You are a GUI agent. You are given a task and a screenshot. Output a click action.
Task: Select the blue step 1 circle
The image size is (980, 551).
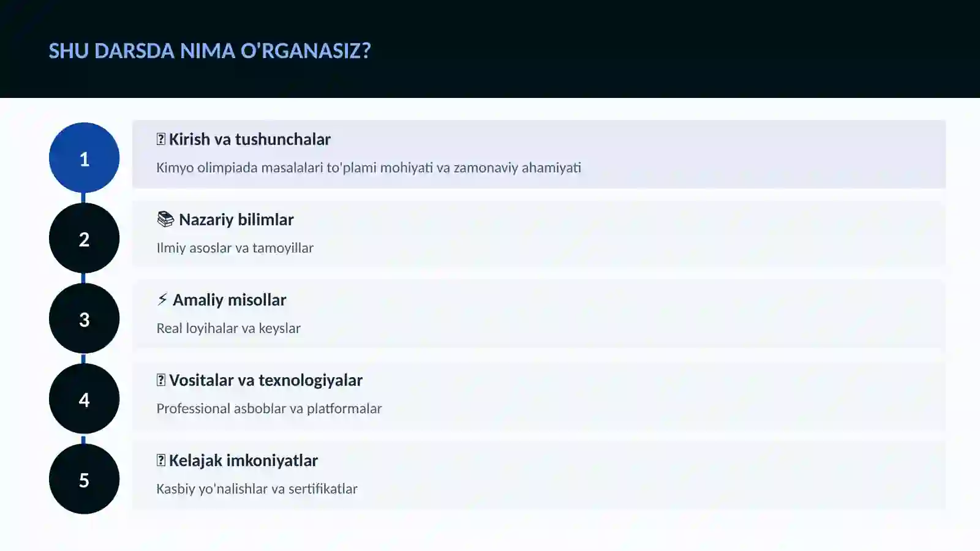pyautogui.click(x=84, y=158)
